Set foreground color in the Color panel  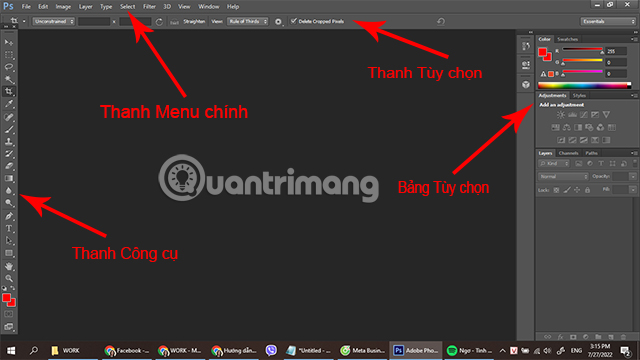tap(542, 52)
